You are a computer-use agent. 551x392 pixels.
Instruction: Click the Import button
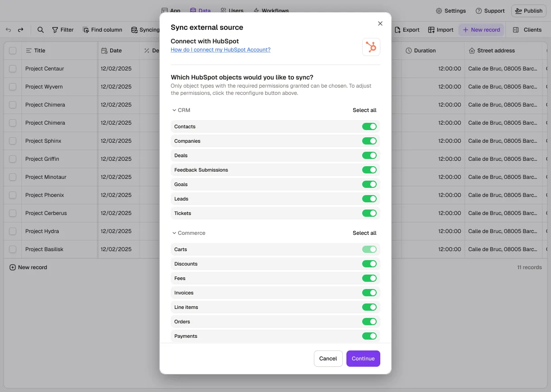(441, 30)
